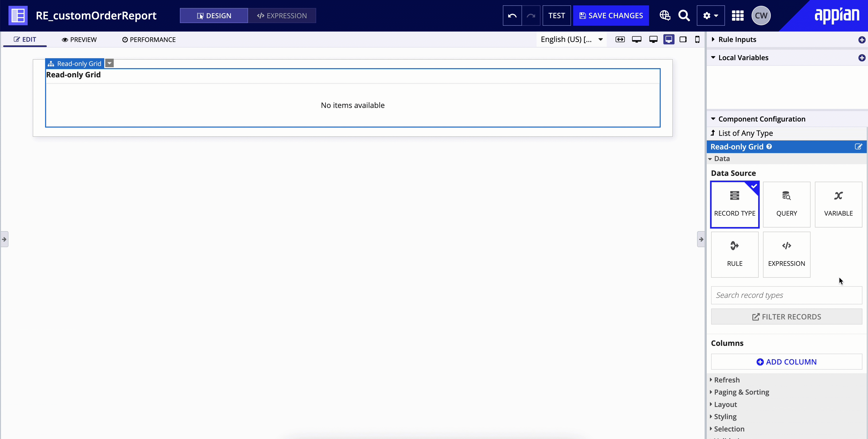This screenshot has height=439, width=868.
Task: Click the redo arrow icon
Action: (530, 15)
